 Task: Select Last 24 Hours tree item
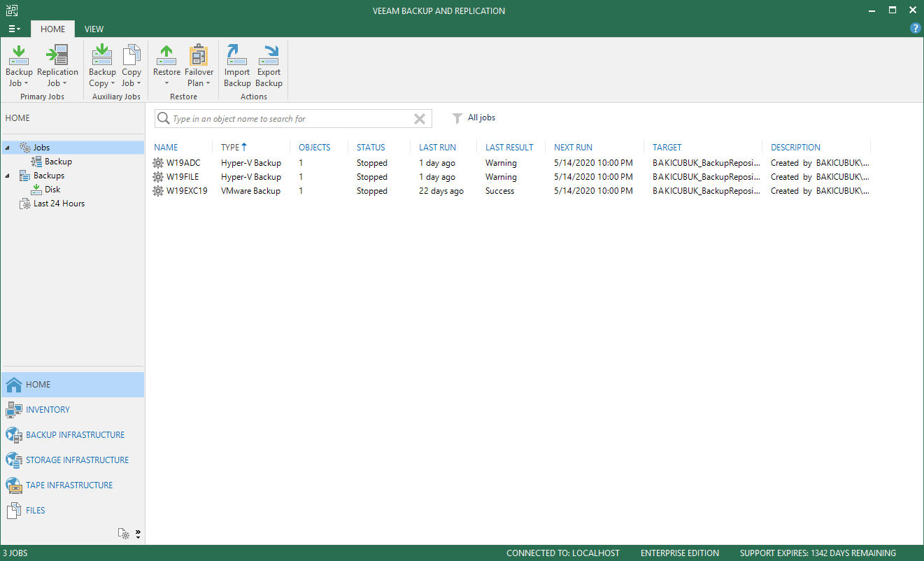59,204
